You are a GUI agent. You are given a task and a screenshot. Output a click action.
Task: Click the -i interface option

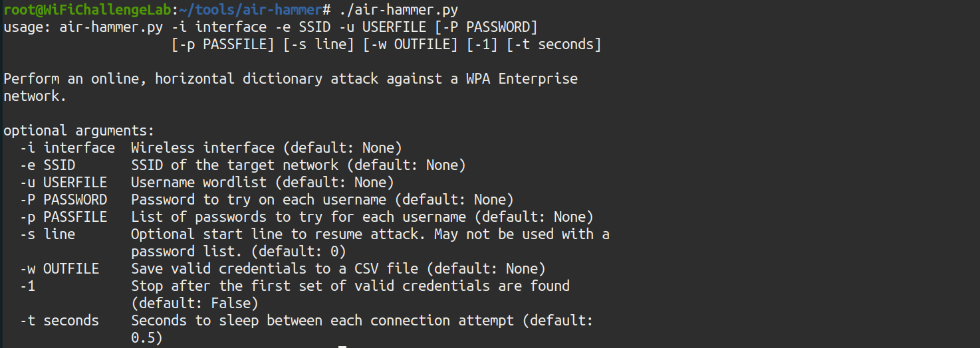67,147
